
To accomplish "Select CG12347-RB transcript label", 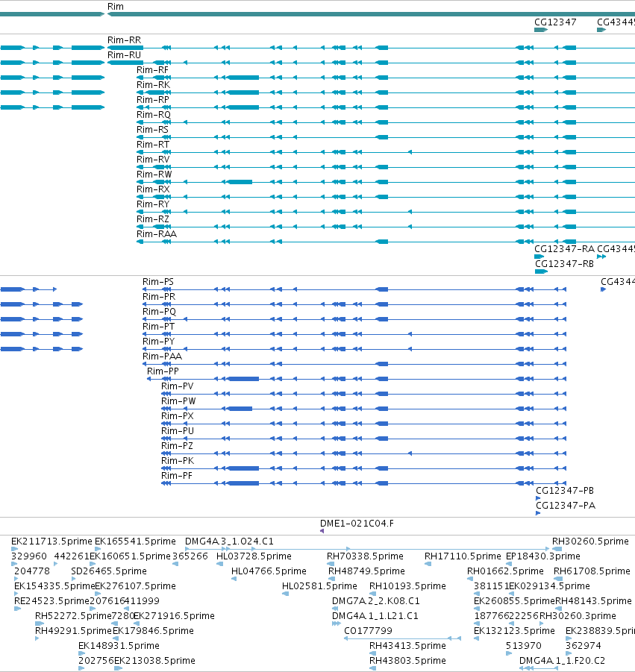I will pyautogui.click(x=564, y=264).
